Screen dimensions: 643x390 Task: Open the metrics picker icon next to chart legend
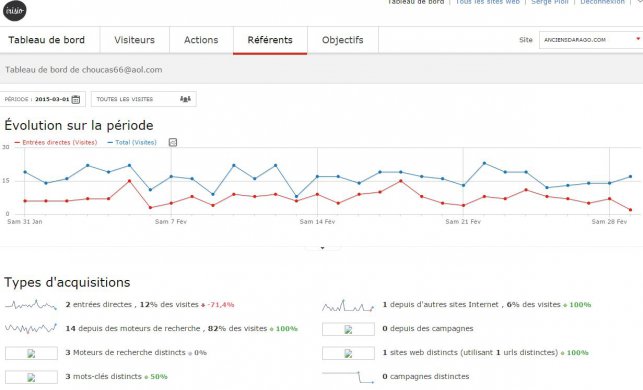[173, 142]
